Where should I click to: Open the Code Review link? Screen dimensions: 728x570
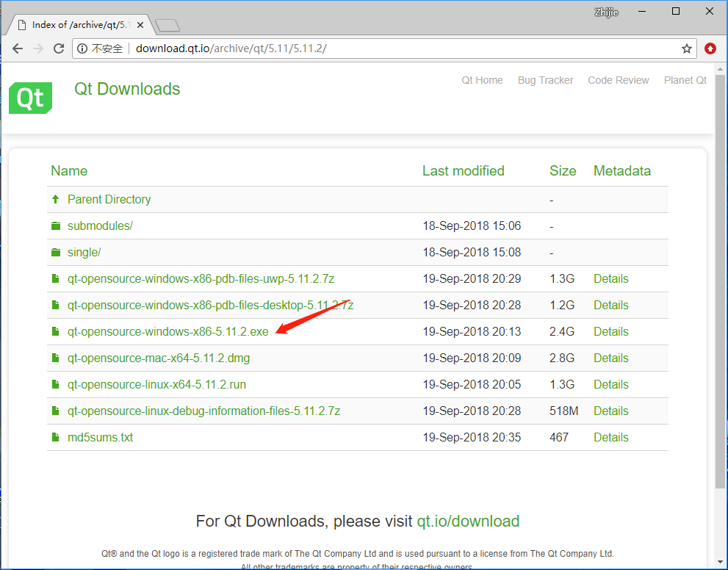[619, 80]
